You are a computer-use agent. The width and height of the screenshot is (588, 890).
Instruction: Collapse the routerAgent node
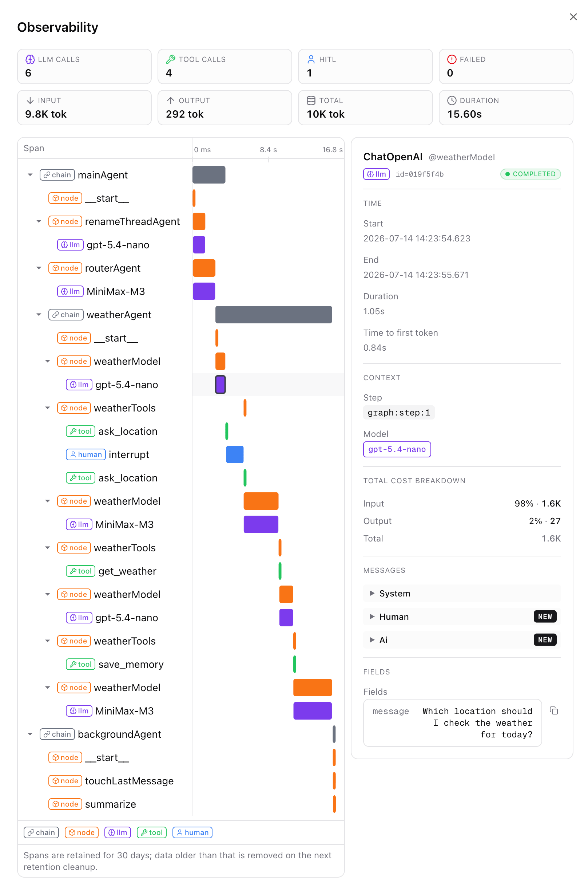coord(39,268)
